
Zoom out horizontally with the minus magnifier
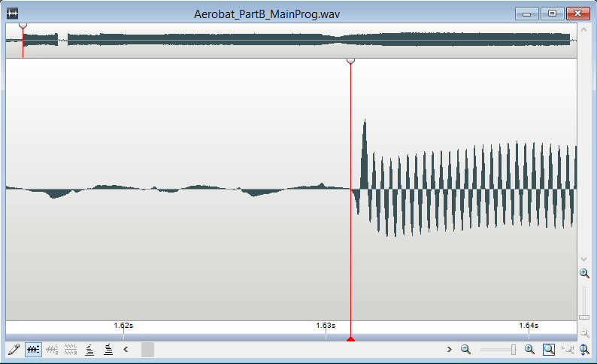(465, 349)
